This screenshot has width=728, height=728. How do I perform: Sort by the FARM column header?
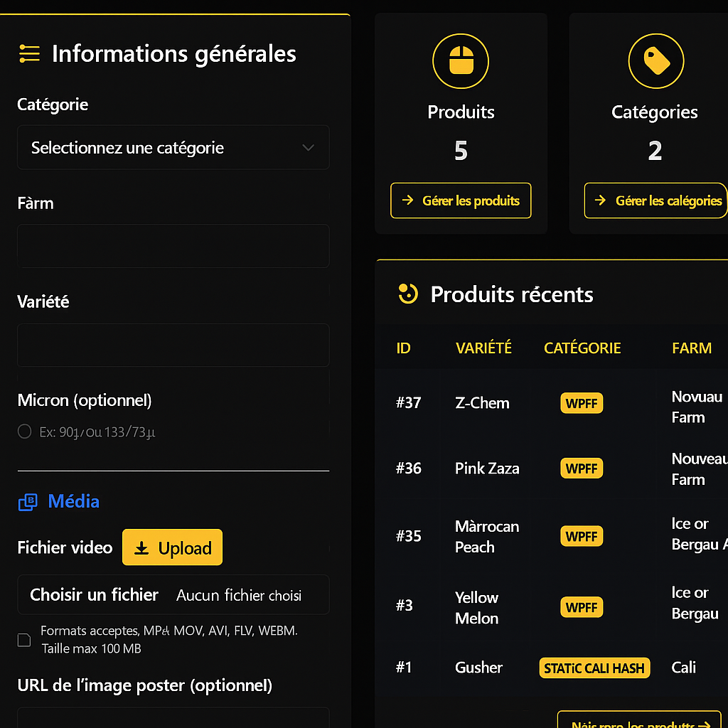pyautogui.click(x=692, y=348)
